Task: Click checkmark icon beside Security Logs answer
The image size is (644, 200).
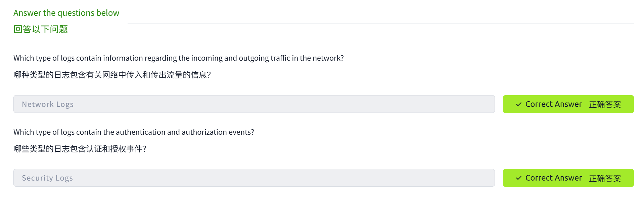Action: point(518,178)
